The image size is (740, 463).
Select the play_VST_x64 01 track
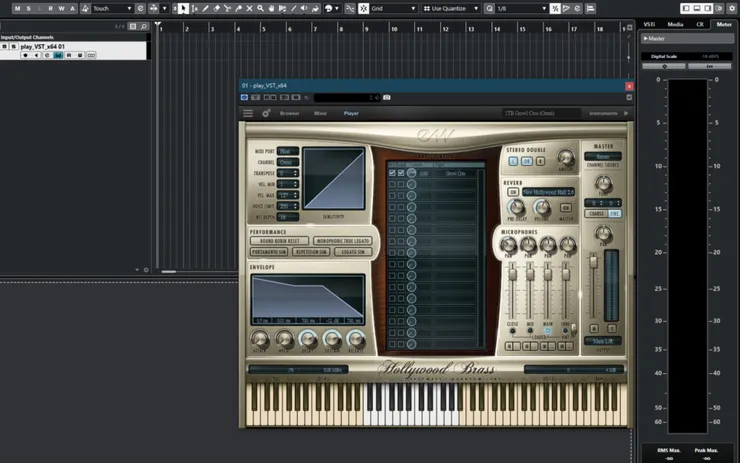tap(45, 46)
